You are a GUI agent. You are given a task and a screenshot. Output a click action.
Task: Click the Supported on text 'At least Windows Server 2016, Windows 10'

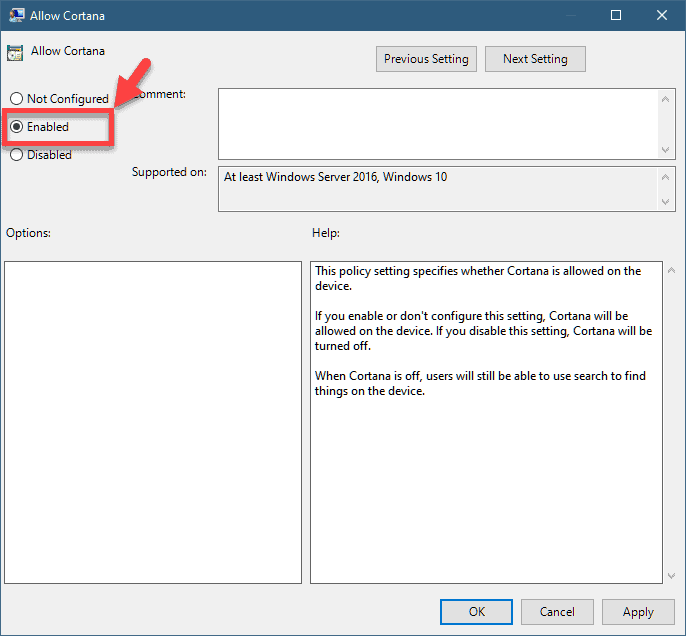pyautogui.click(x=335, y=177)
